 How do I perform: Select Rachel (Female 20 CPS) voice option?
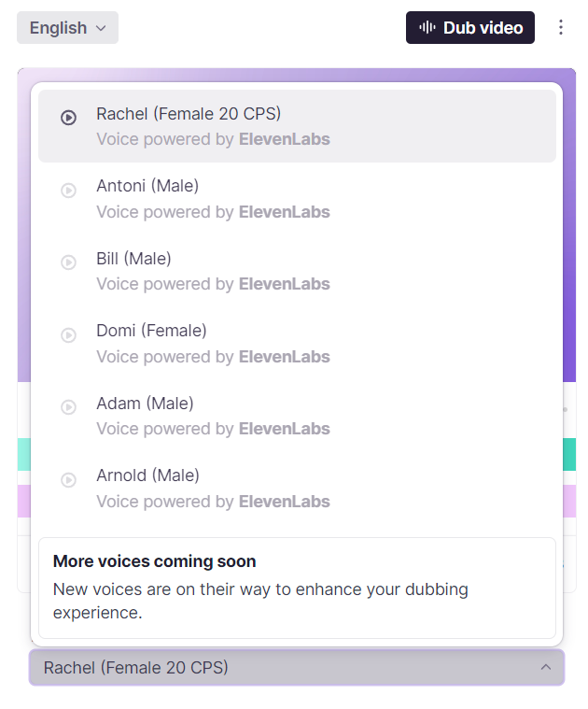click(297, 126)
